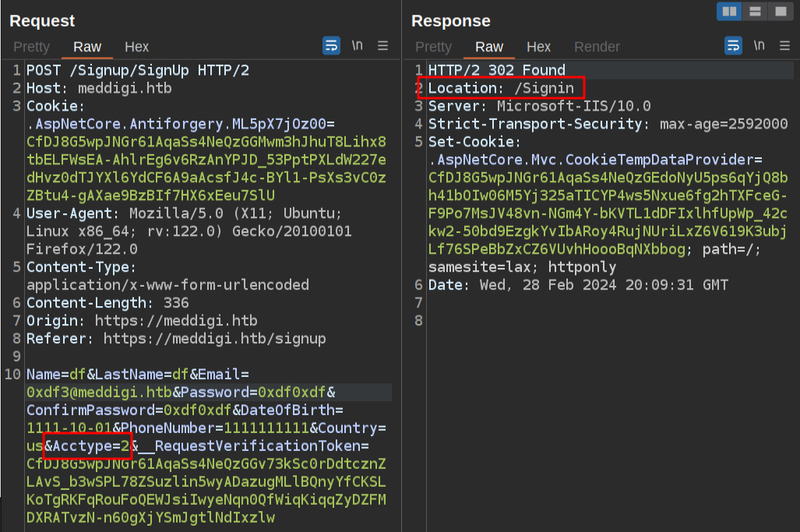Show non-printable characters (\n) in Response panel

click(759, 46)
